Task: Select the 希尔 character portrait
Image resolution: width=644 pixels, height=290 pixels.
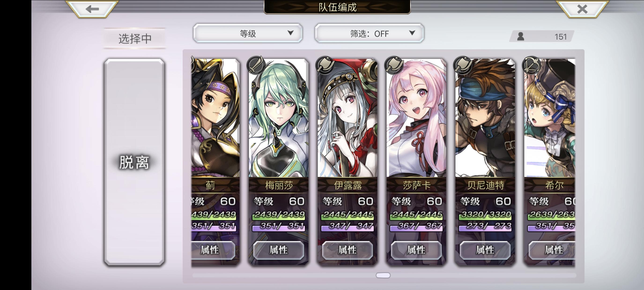Action: pos(550,118)
